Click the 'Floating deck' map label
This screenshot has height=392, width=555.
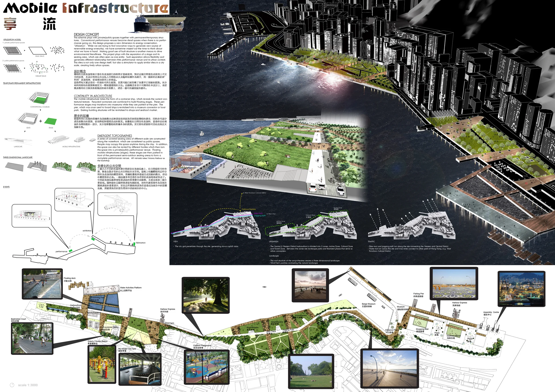tap(70, 278)
